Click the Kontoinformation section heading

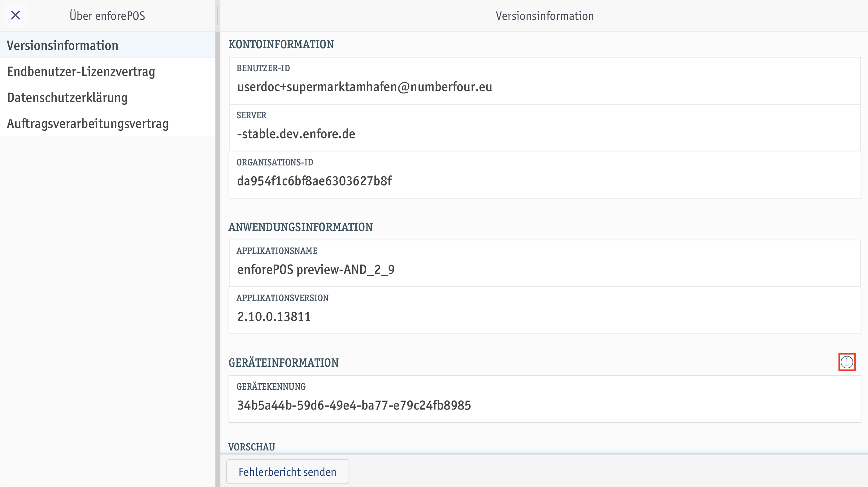[x=281, y=44]
